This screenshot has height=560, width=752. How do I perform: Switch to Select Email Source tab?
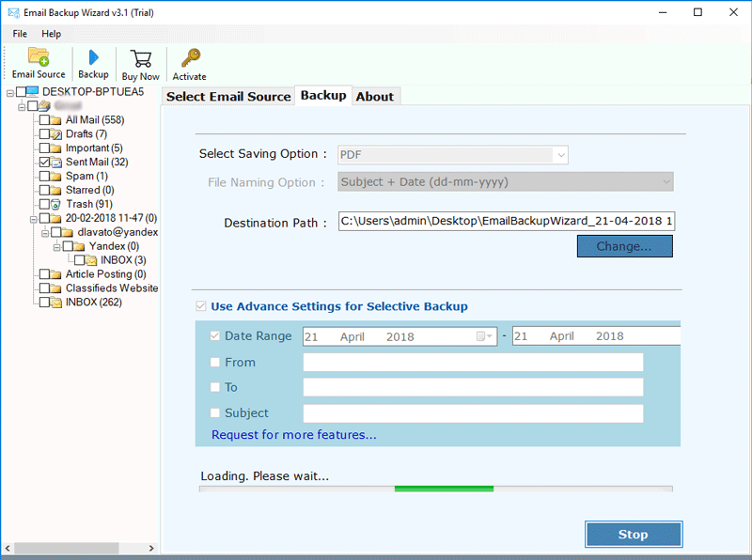click(228, 97)
